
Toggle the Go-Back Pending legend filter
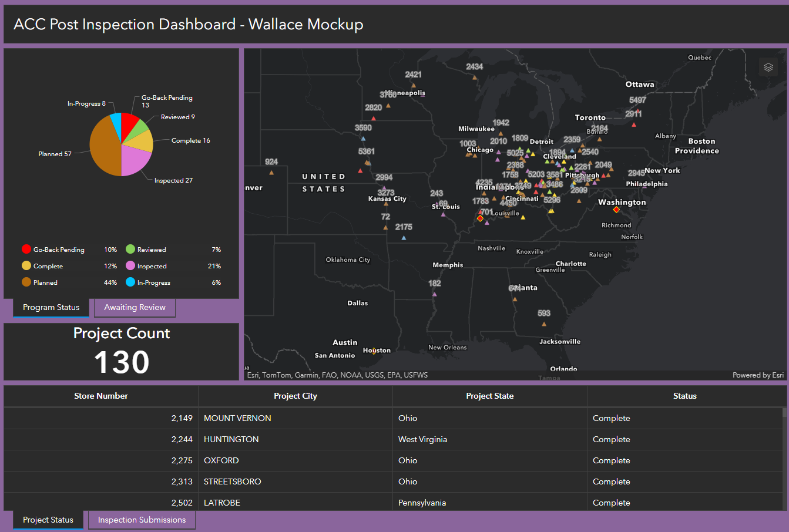pos(26,249)
